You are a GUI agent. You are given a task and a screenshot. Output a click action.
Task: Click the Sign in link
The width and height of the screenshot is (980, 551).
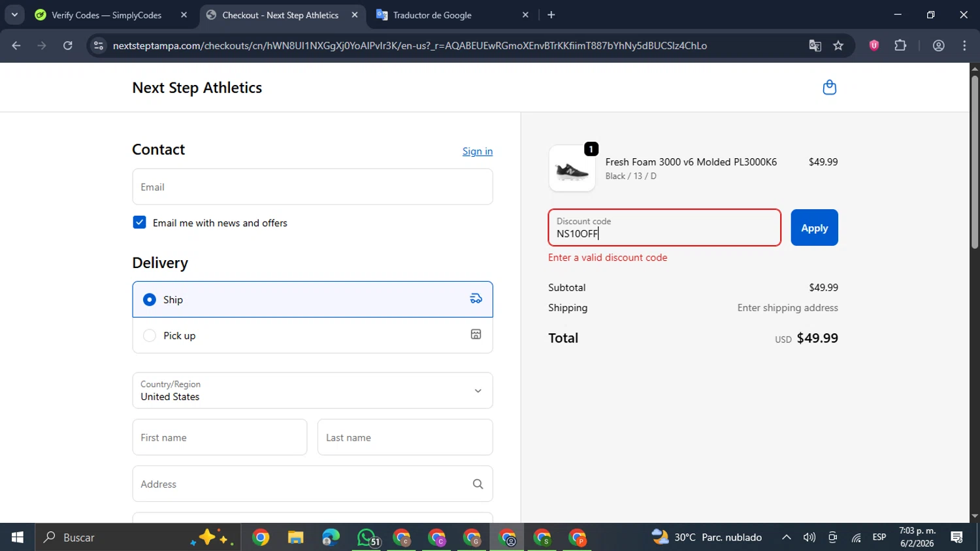click(x=478, y=151)
